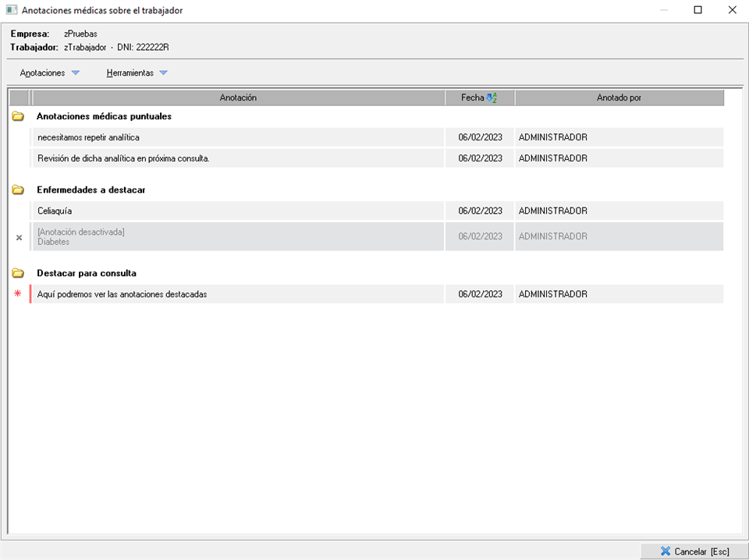The width and height of the screenshot is (749, 560).
Task: Select 'Aquí podremos ver las anotaciones destacadas' row
Action: [237, 294]
